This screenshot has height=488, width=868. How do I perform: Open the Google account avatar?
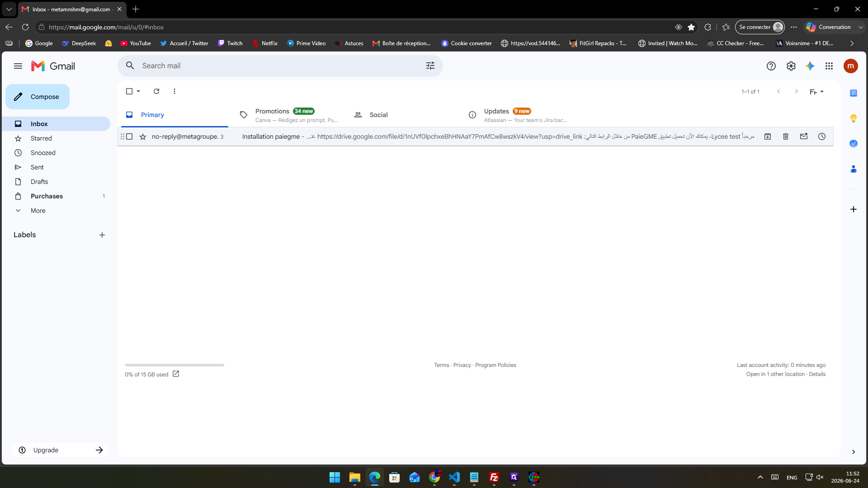[851, 66]
